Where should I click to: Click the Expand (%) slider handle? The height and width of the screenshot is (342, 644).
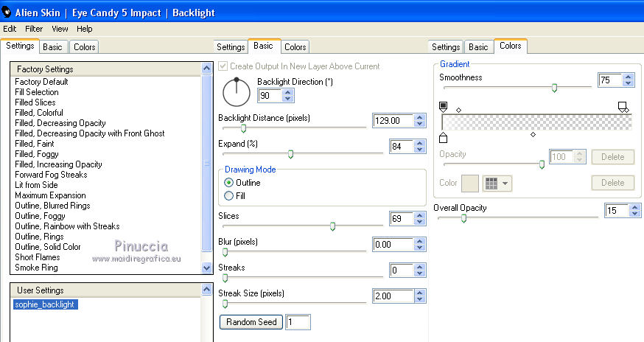click(290, 154)
